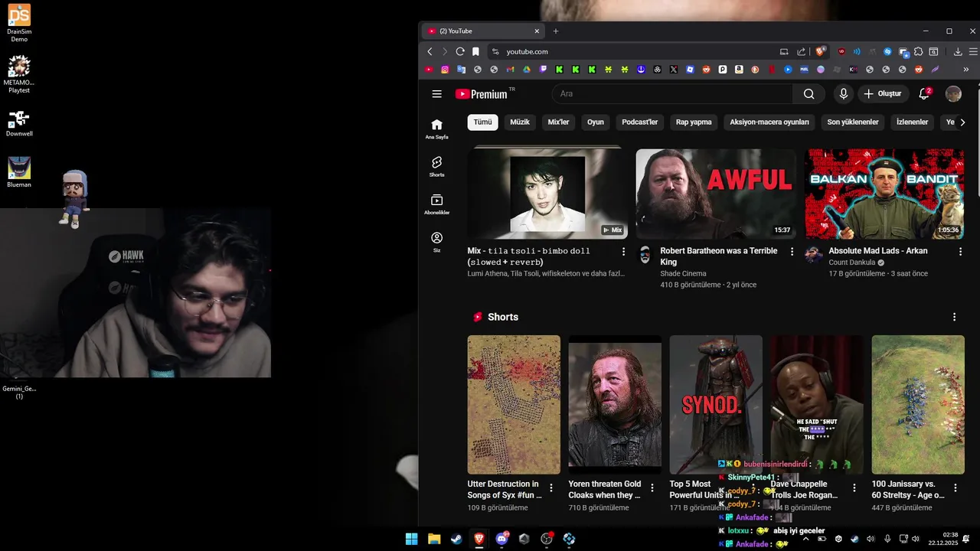This screenshot has width=980, height=551.
Task: Open the X (Twitter) bookmark
Action: (673, 69)
